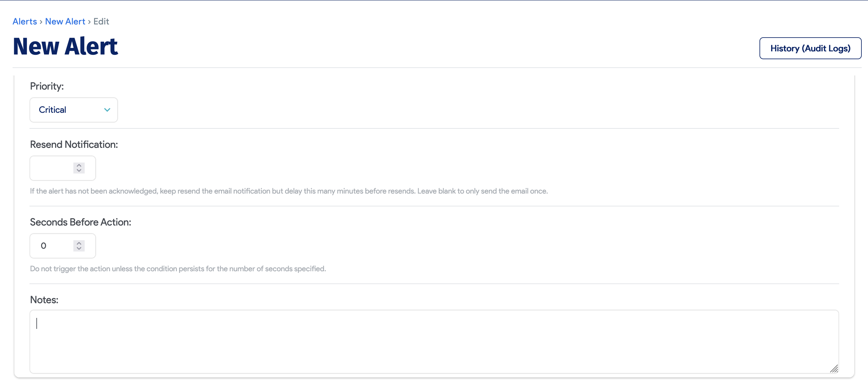Click the New Alert page heading
The image size is (868, 384).
[x=65, y=46]
